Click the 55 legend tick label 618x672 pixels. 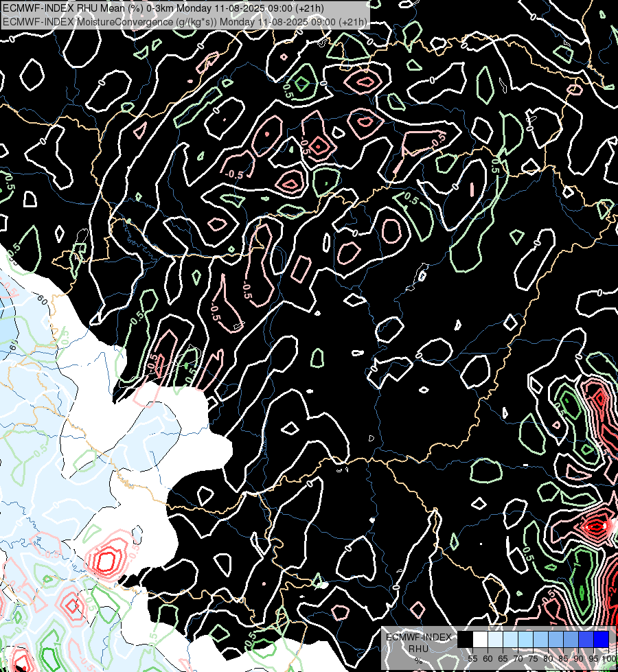pos(472,659)
